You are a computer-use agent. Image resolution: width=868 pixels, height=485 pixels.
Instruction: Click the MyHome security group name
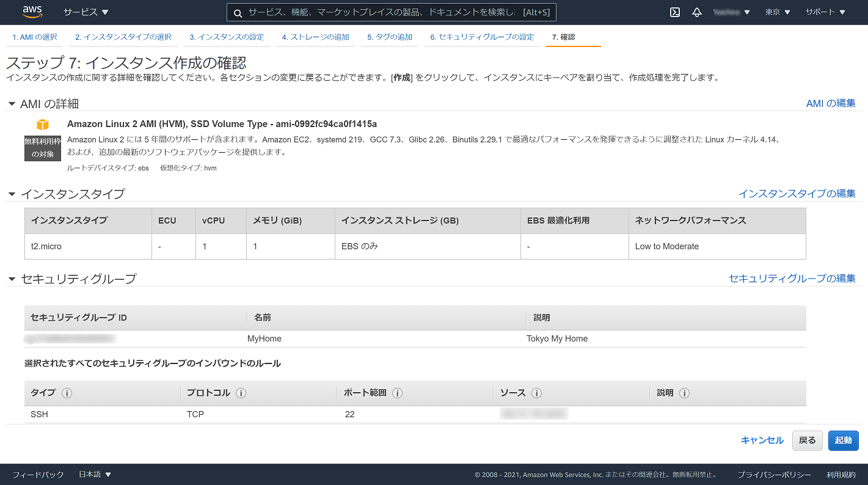[264, 338]
